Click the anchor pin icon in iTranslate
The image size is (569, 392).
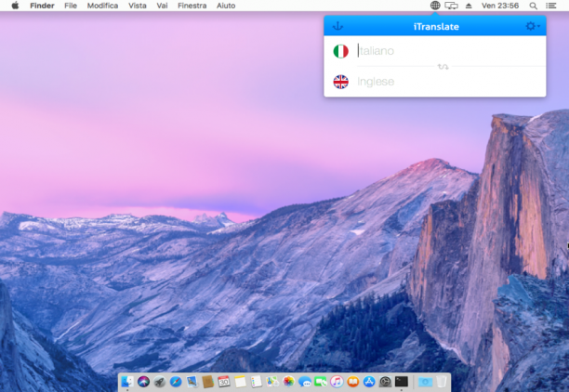coord(337,26)
